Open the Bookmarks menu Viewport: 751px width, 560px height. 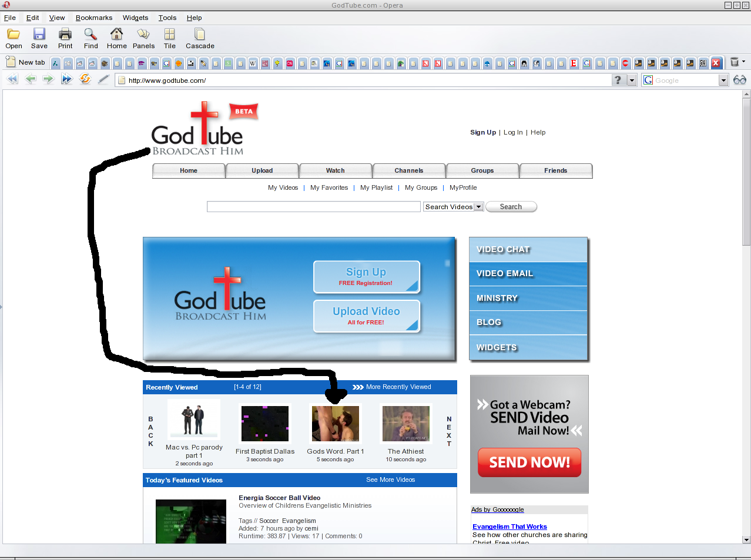click(94, 18)
